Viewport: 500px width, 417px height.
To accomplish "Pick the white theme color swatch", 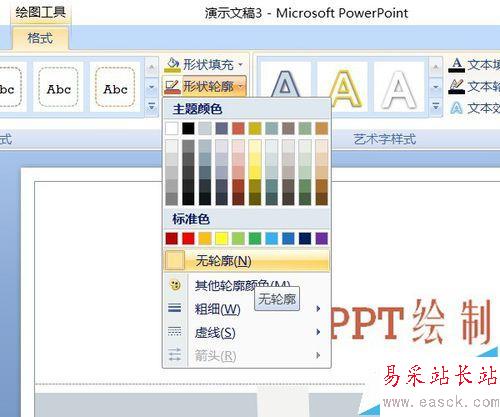I will (x=172, y=128).
